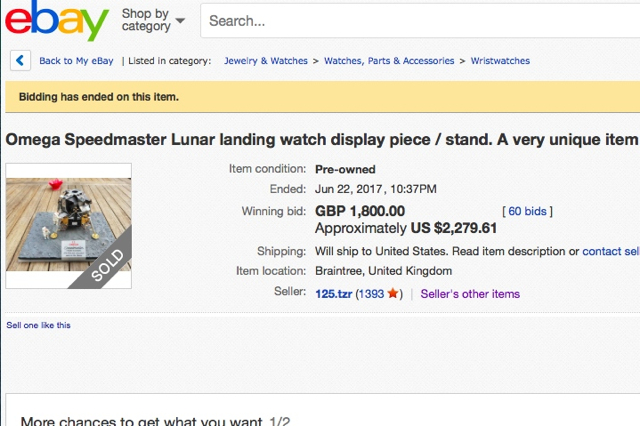Open the Jewelry & Watches category

265,61
